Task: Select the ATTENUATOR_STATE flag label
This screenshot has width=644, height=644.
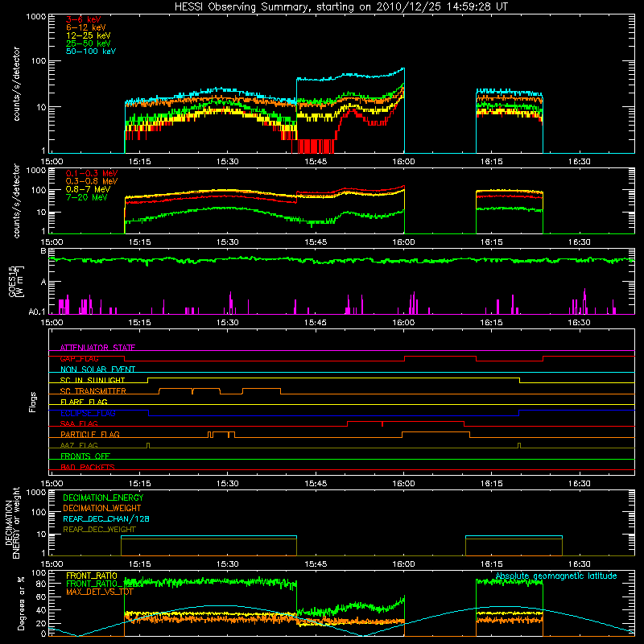Action: point(97,348)
